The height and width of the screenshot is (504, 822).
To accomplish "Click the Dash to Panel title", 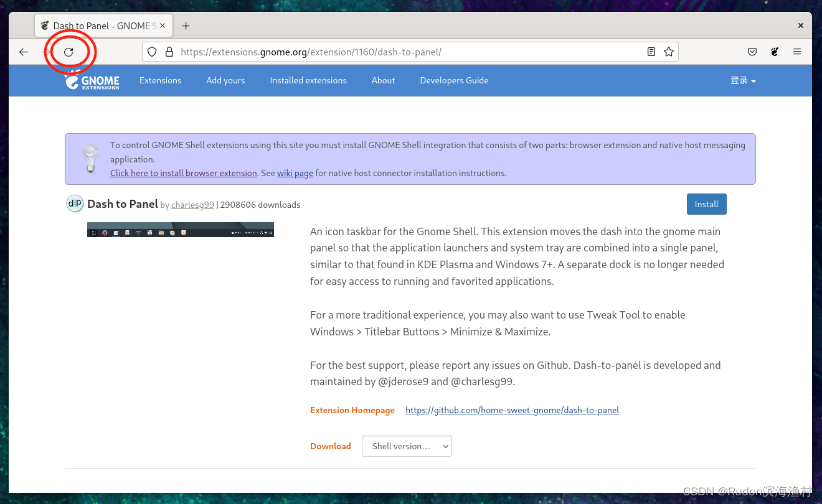I will 123,204.
